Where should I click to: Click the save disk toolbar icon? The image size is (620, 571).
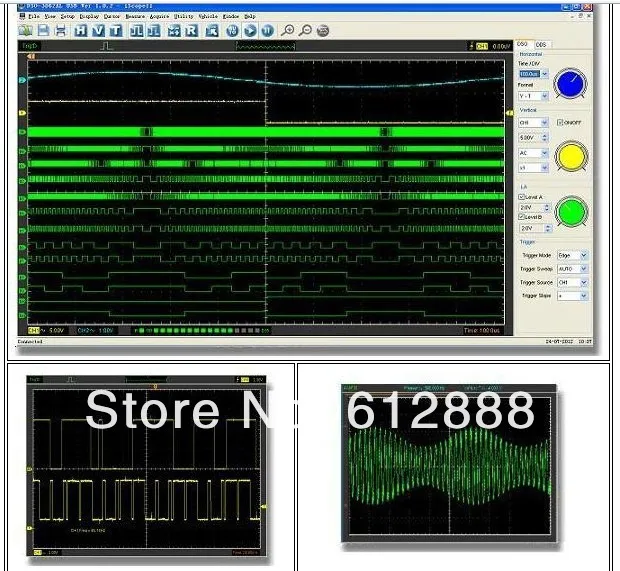tap(43, 30)
